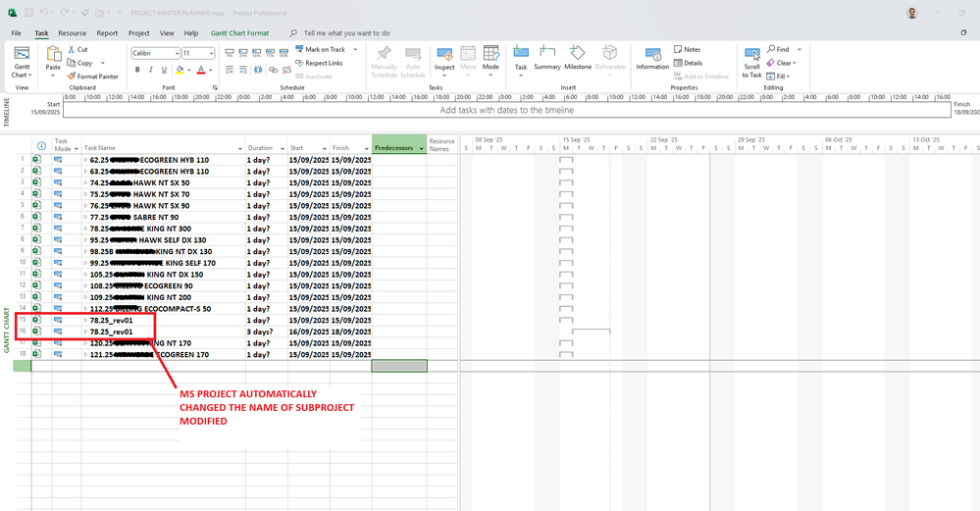Switch to the Report tab

[107, 33]
